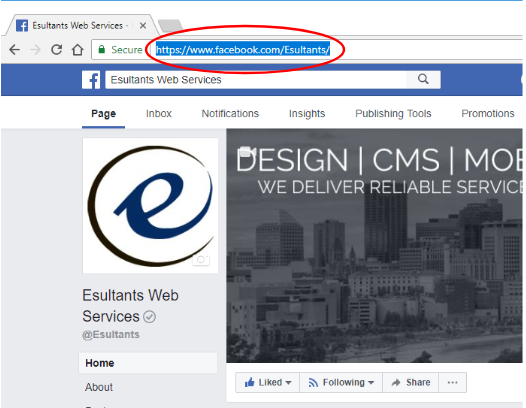The image size is (526, 408).
Task: Open the Liked dropdown button
Action: point(267,382)
